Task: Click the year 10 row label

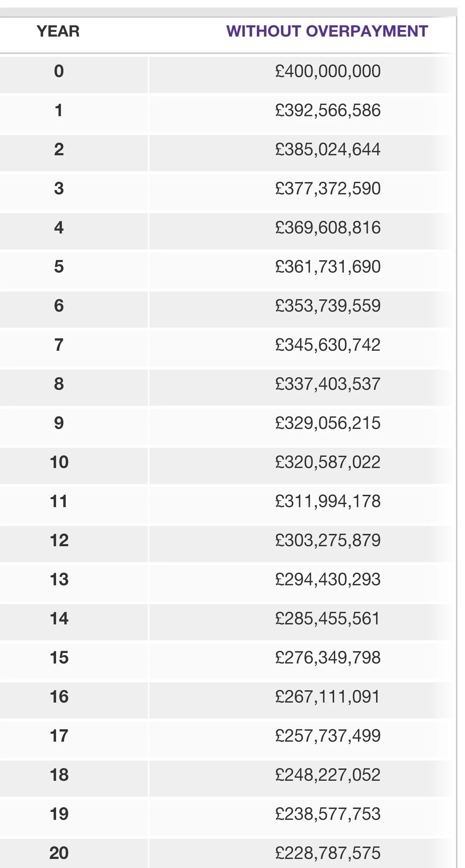Action: click(x=59, y=462)
